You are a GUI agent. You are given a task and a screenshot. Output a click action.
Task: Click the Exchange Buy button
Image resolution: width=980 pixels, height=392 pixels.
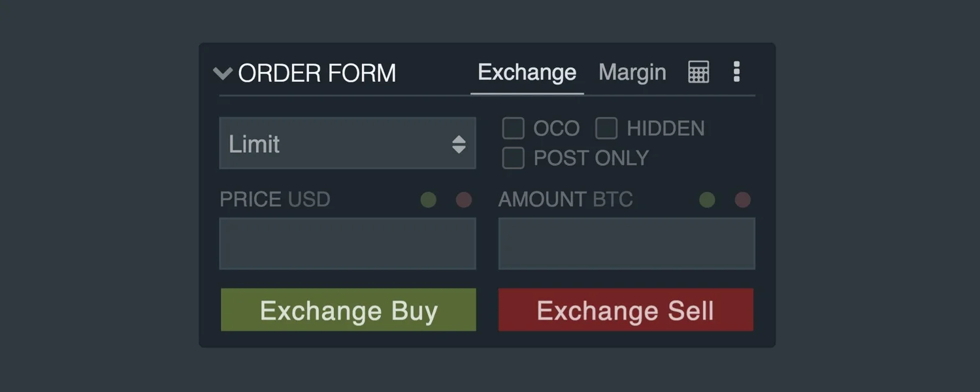348,310
